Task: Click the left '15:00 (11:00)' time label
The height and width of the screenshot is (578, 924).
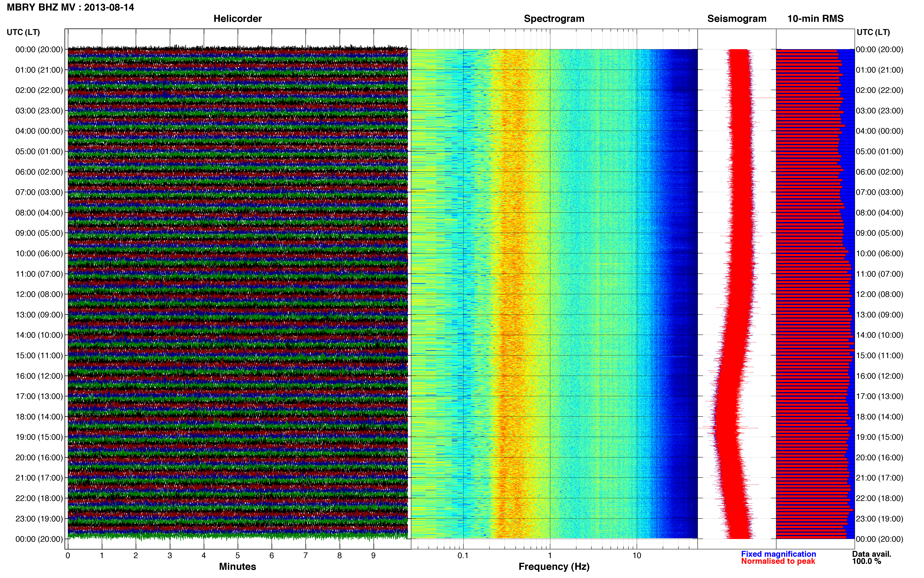Action: click(x=39, y=355)
